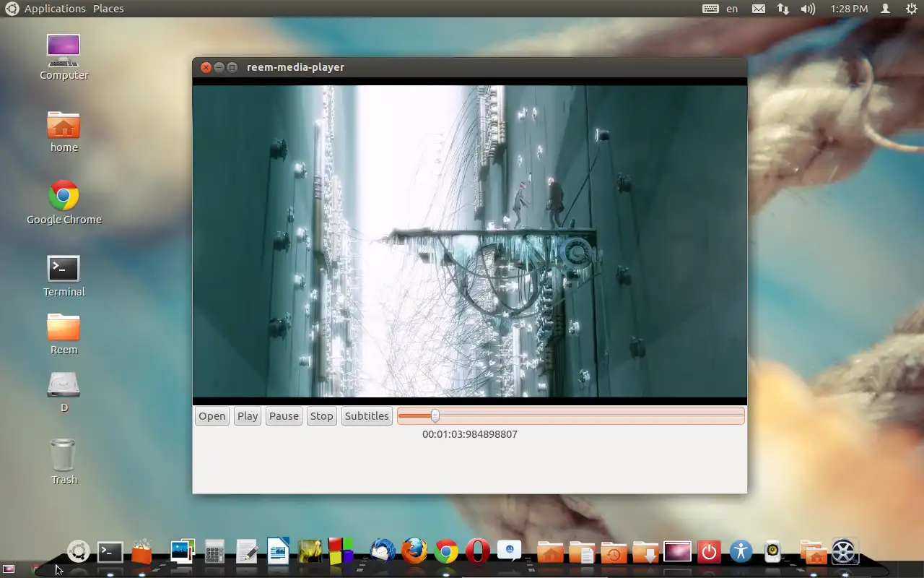This screenshot has height=578, width=924.
Task: Open the system power gear menu
Action: tap(910, 9)
